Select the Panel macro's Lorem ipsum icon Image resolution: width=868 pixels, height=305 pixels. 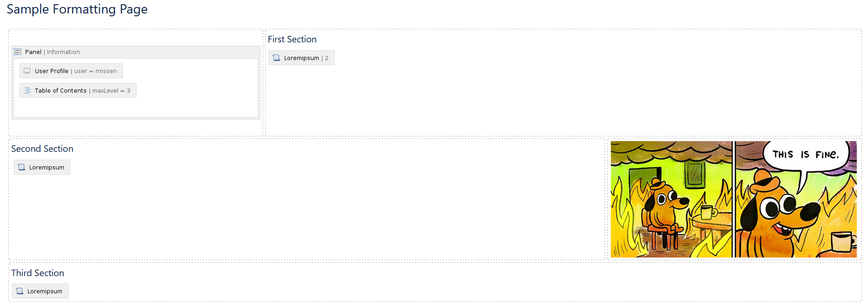(x=17, y=51)
